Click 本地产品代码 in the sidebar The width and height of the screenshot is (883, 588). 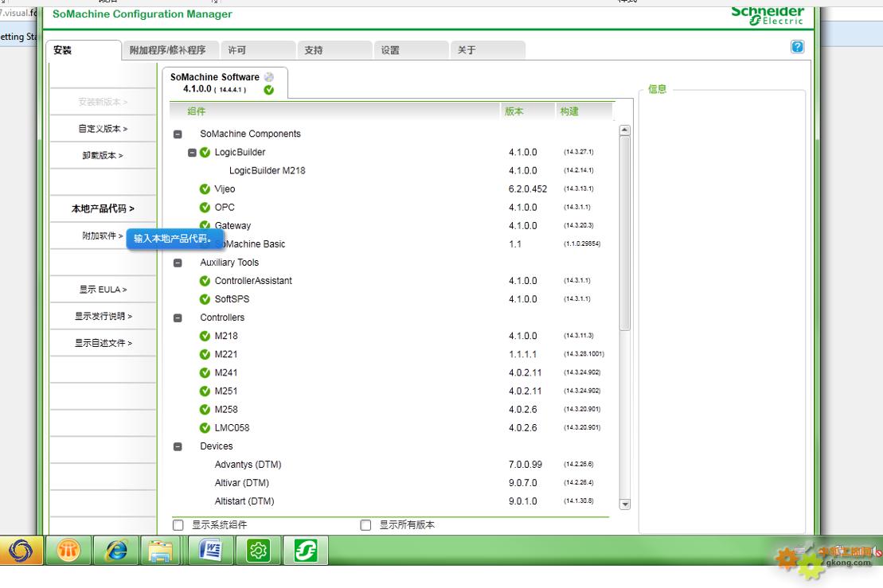tap(103, 208)
